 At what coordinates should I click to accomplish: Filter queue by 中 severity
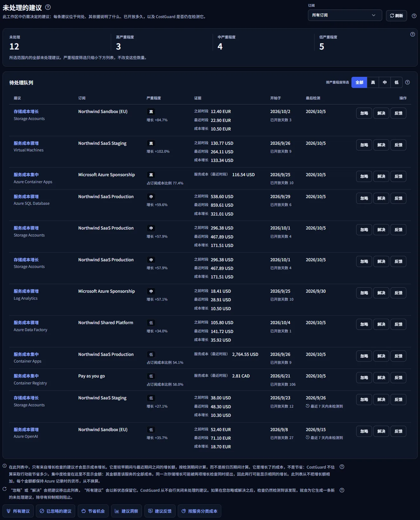385,82
